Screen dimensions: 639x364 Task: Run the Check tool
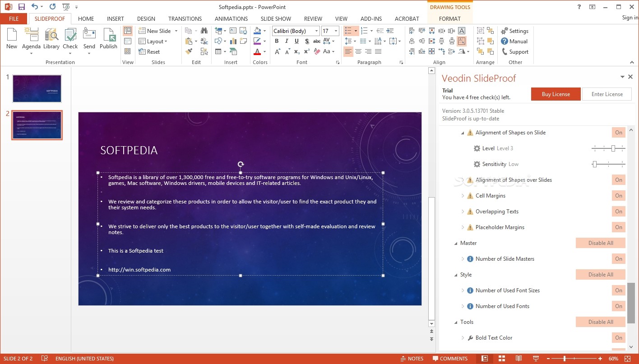pyautogui.click(x=70, y=39)
